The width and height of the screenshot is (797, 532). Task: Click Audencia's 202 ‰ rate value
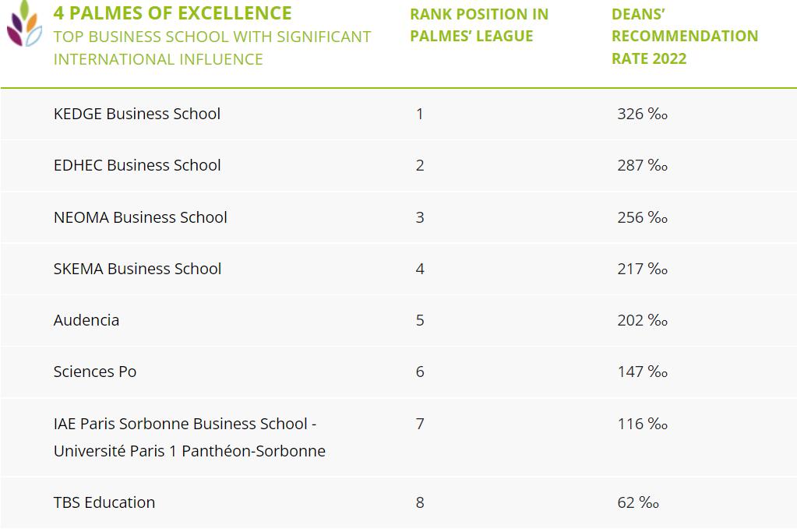(x=642, y=320)
